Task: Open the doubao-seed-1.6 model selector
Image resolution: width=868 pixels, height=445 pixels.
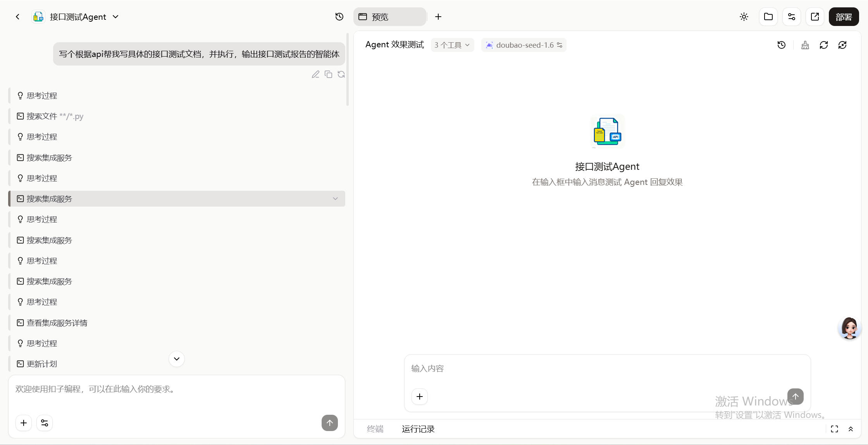Action: pos(524,45)
